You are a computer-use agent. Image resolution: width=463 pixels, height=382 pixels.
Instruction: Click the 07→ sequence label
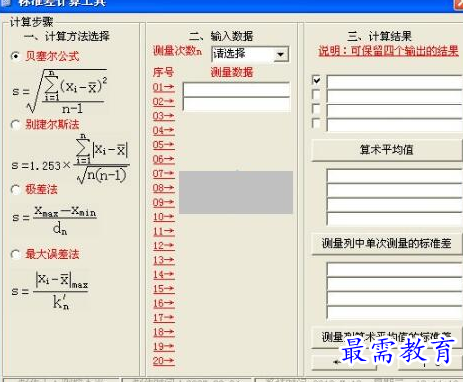point(164,174)
